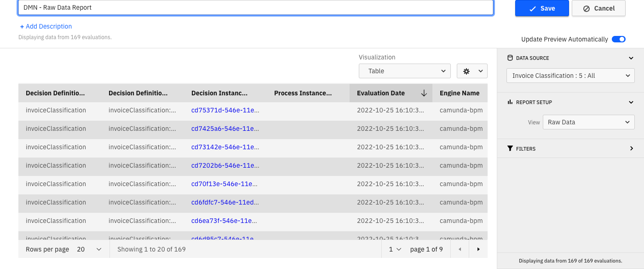Open the gear configuration menu
The height and width of the screenshot is (269, 644).
pyautogui.click(x=472, y=71)
